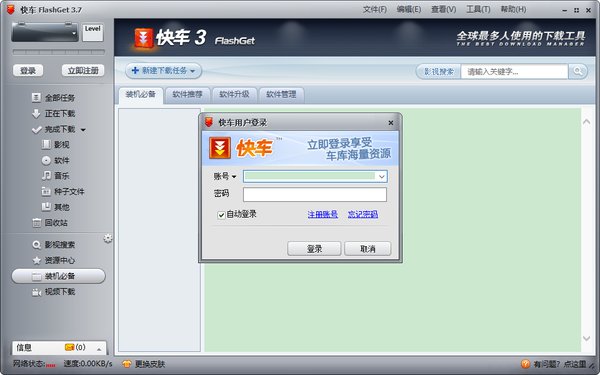Click the 信息 mail envelope icon
Viewport: 600px width, 375px height.
(x=69, y=347)
